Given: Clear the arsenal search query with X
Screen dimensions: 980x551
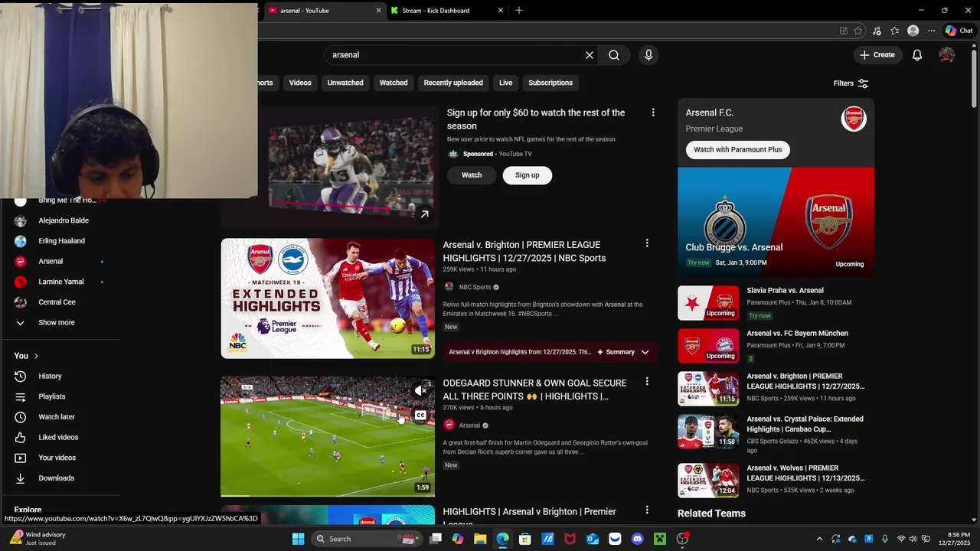Looking at the screenshot, I should click(590, 55).
